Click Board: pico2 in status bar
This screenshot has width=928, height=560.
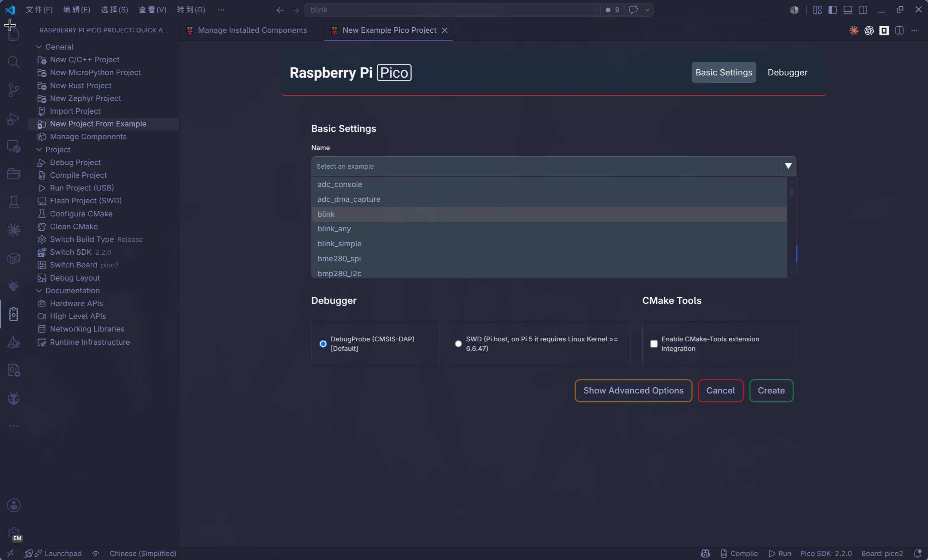point(882,553)
